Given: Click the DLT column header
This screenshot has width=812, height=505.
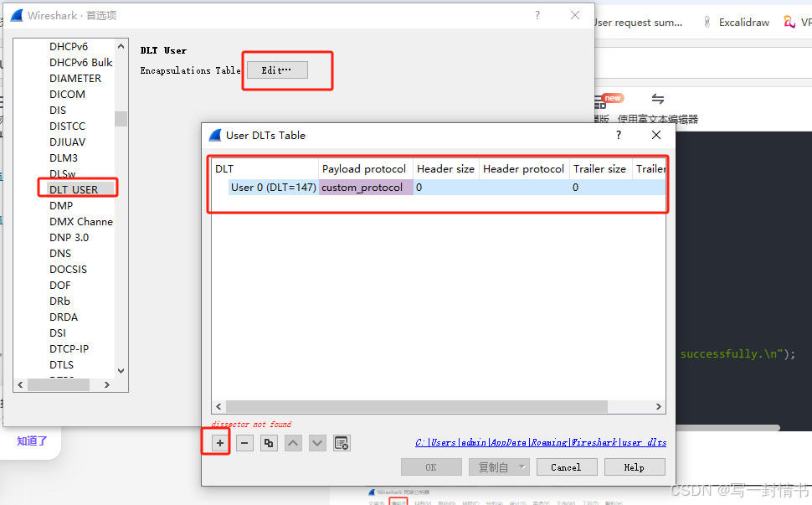Looking at the screenshot, I should 265,169.
